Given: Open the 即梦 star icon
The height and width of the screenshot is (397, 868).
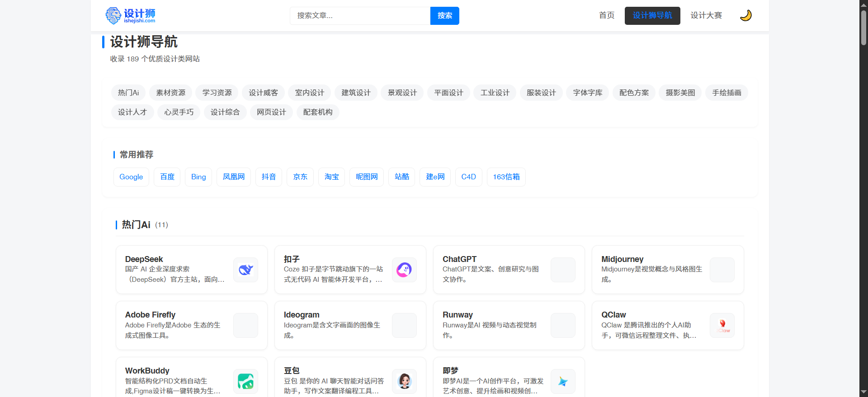Looking at the screenshot, I should [563, 381].
